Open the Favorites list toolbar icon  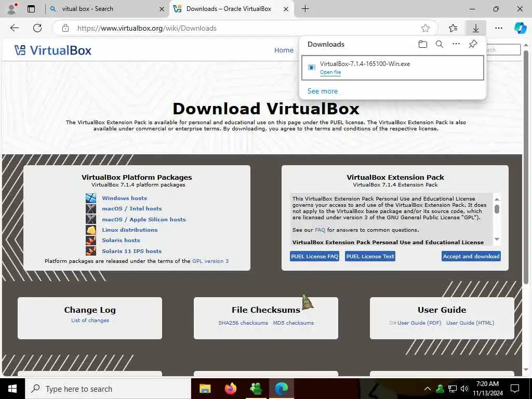tap(453, 28)
